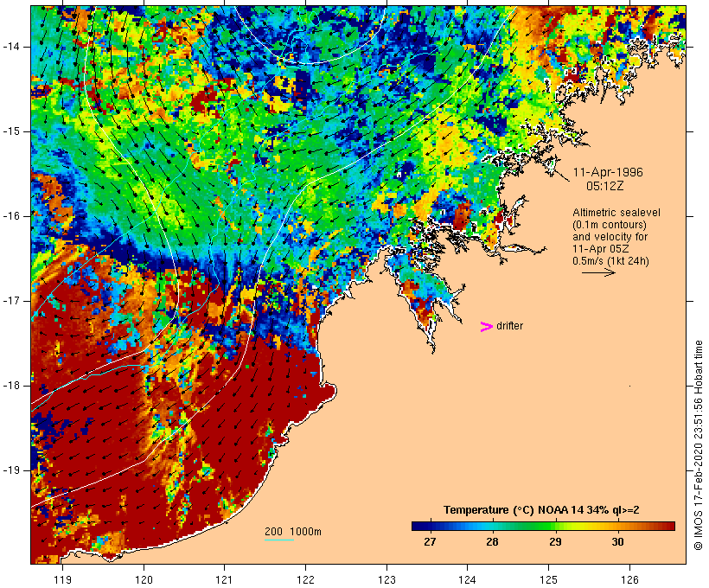Click the 'and velocity for' caption line
Screen dimensions: 709x588
[x=610, y=237]
